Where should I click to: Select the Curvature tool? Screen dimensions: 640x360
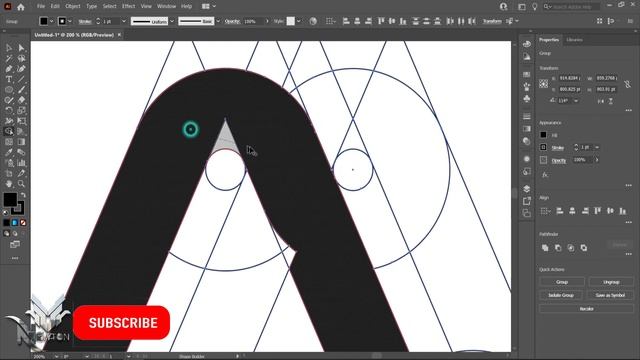coord(21,69)
